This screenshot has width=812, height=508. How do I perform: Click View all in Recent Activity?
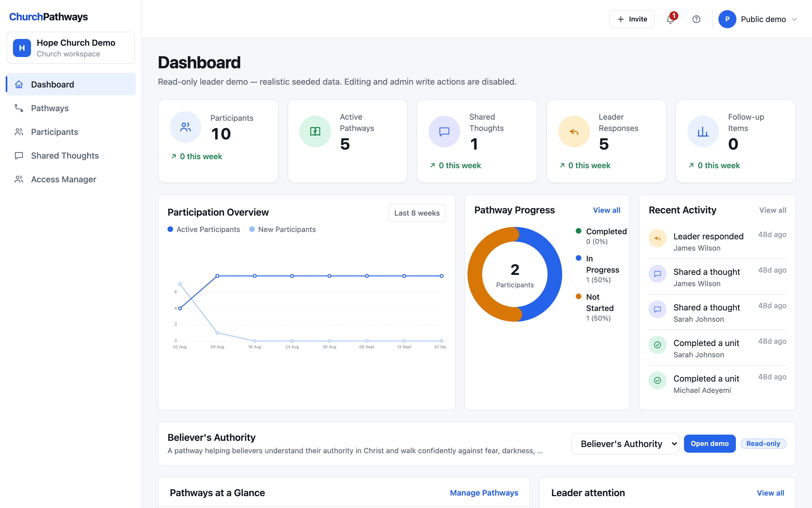(x=773, y=210)
